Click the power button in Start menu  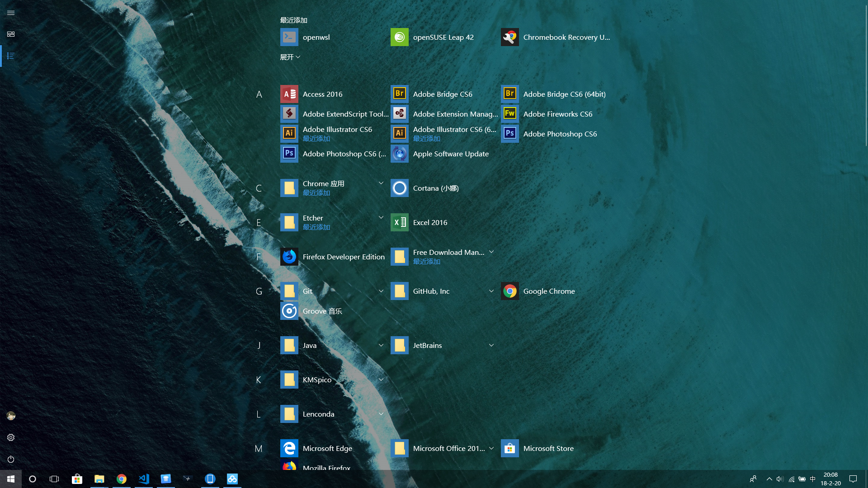click(x=11, y=459)
